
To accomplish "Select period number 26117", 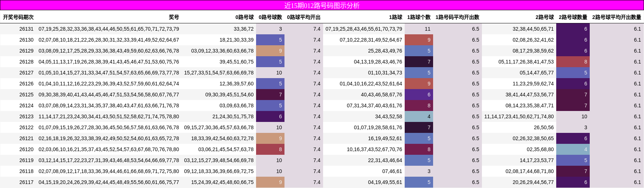I will [26, 182].
